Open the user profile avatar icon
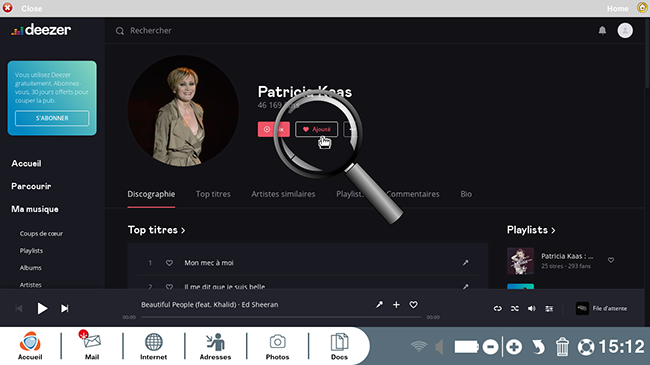Image resolution: width=650 pixels, height=365 pixels. tap(625, 30)
